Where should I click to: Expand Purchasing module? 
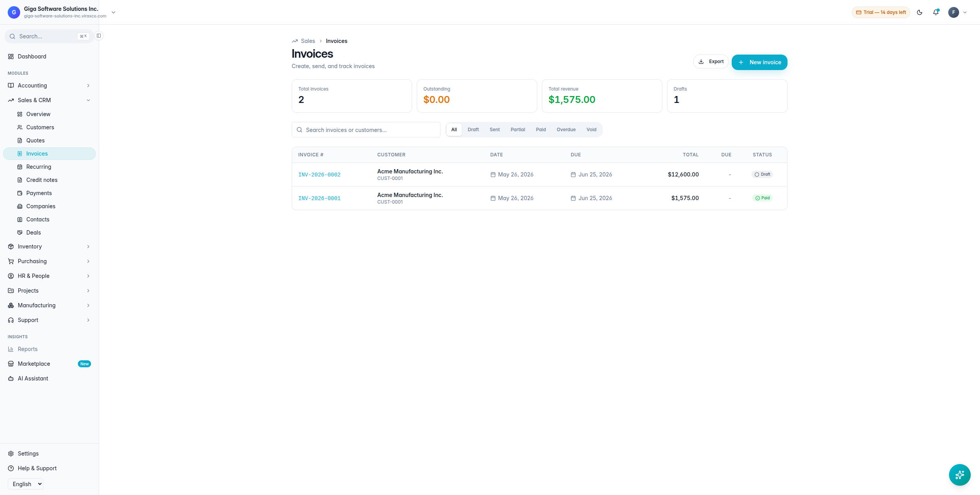[49, 261]
